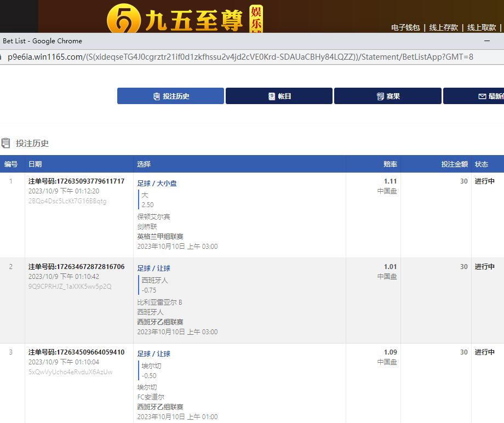Go to 线上存款 deposit page

coord(443,27)
